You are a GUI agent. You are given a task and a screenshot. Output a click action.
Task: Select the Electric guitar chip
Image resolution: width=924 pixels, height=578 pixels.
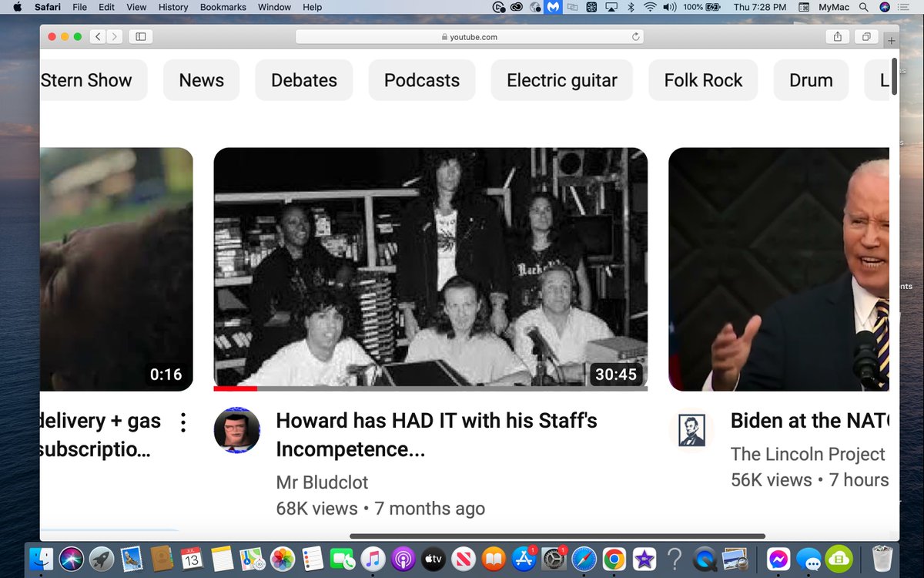562,80
